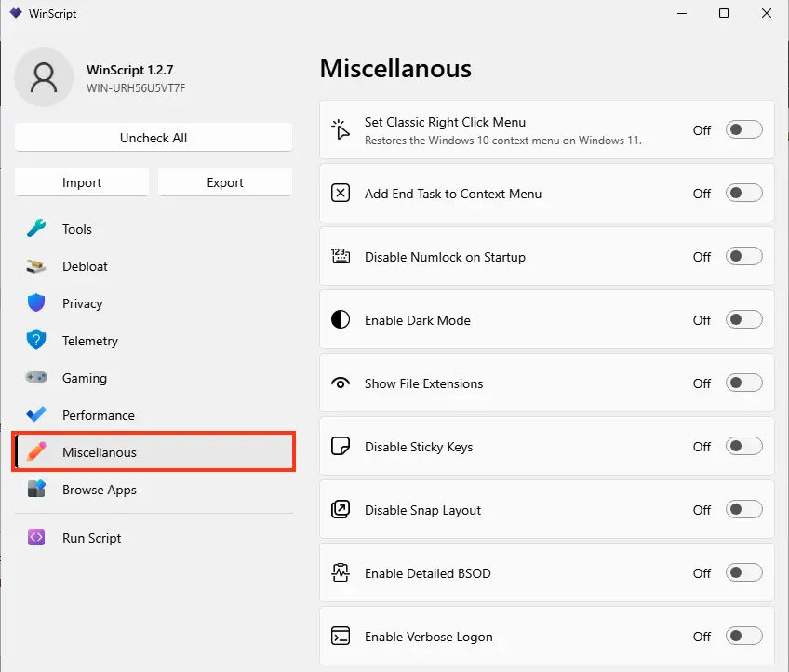Click the Numlock keyboard icon
789x672 pixels.
pyautogui.click(x=341, y=256)
